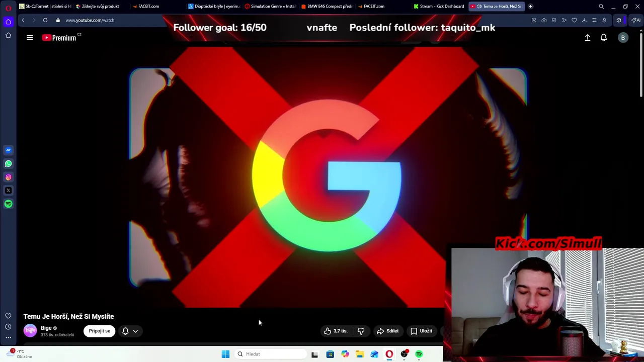Image resolution: width=644 pixels, height=362 pixels.
Task: Open the account avatar labeled B
Action: (x=623, y=38)
